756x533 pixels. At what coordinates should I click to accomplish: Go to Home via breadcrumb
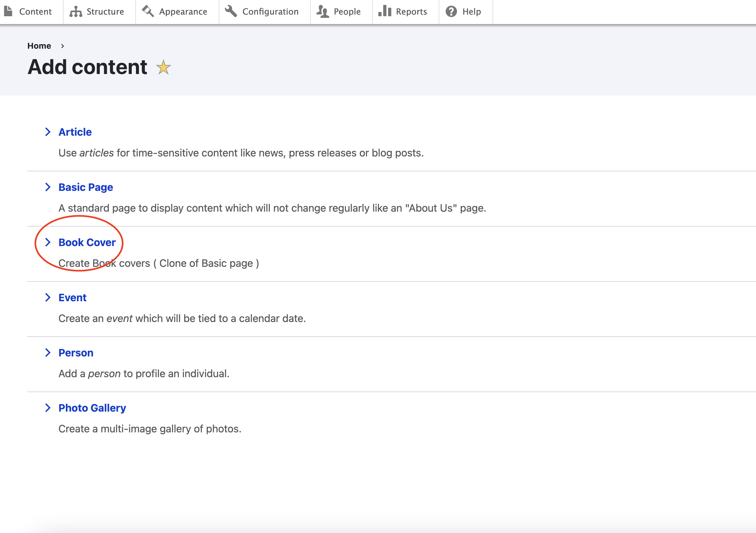click(39, 46)
